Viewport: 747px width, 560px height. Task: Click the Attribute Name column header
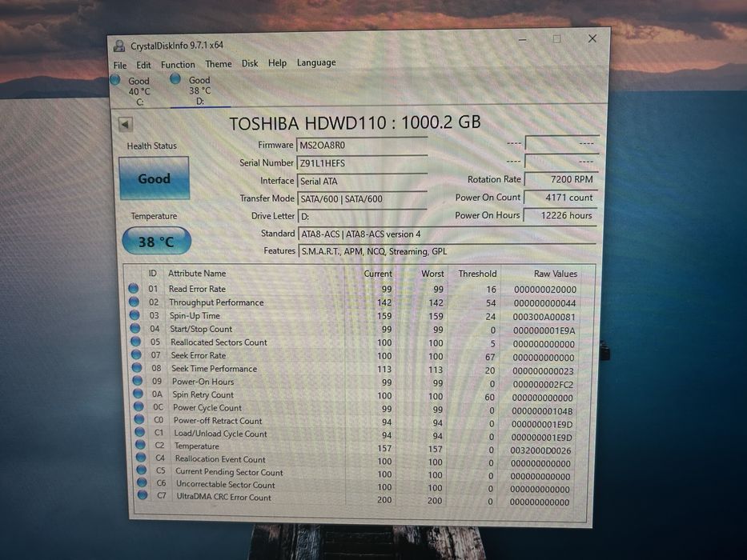pyautogui.click(x=197, y=274)
